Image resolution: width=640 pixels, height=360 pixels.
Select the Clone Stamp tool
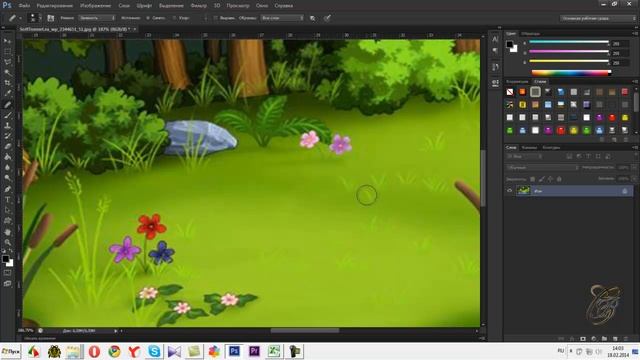(7, 126)
